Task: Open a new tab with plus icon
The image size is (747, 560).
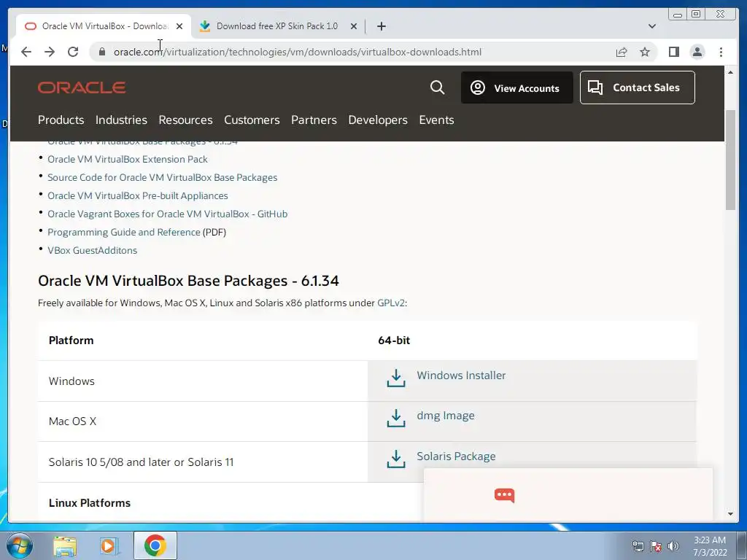Action: (381, 26)
